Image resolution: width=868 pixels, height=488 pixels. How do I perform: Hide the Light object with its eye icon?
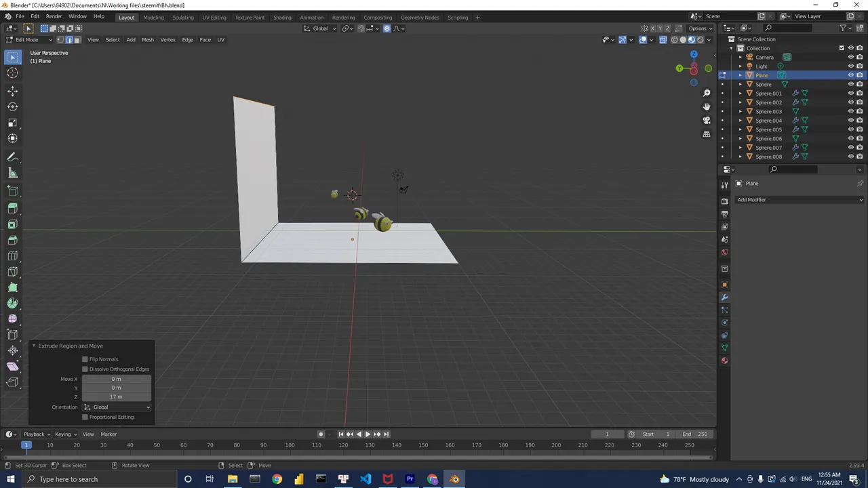tap(851, 66)
